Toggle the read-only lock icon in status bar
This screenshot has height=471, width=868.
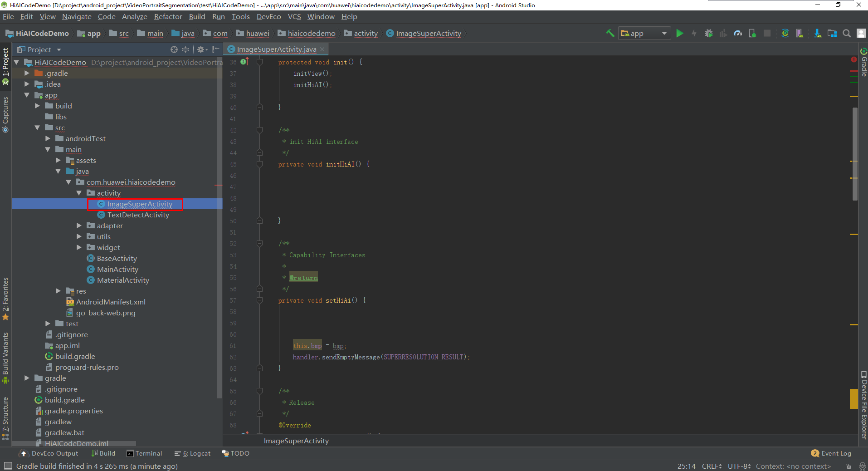848,466
